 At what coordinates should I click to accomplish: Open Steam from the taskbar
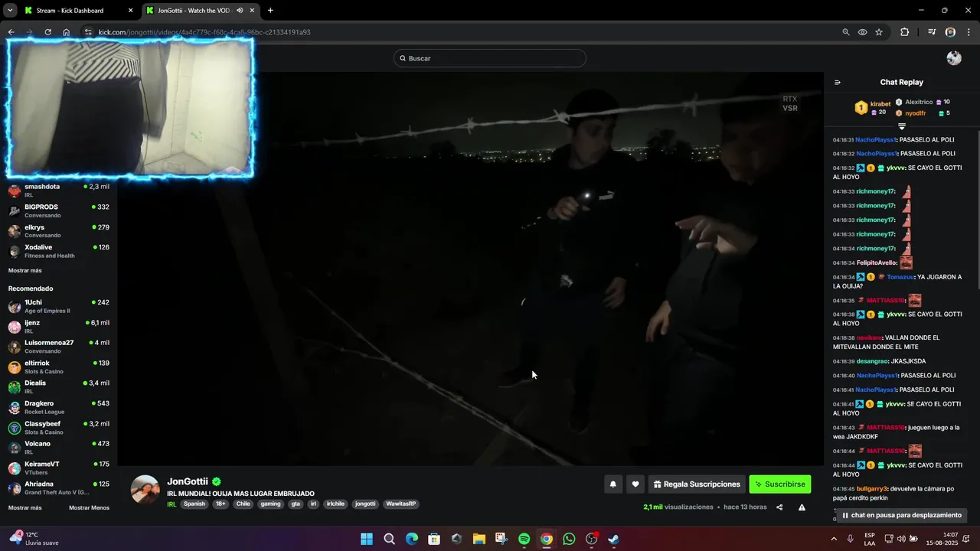(614, 539)
